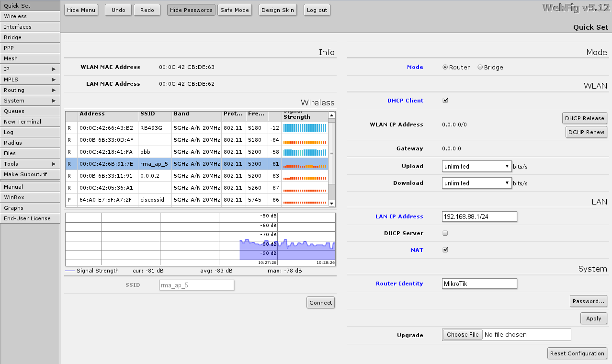Expand the IP submenu arrow
Screen dimensions: 612x364
pyautogui.click(x=54, y=69)
